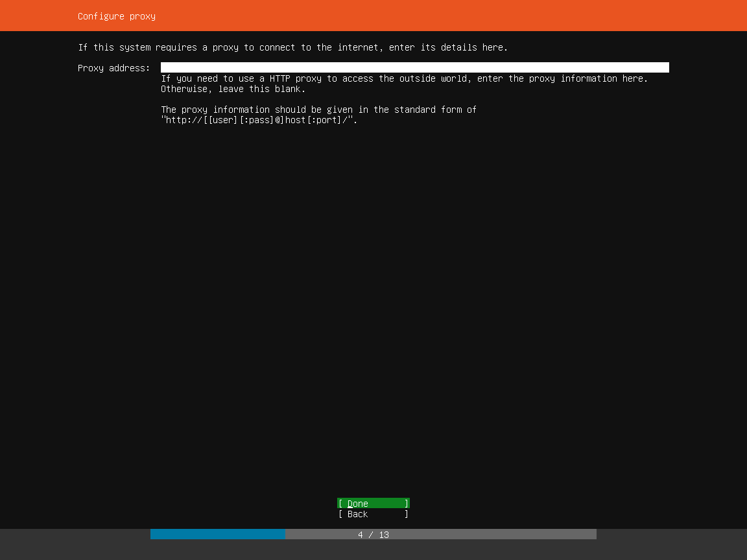Click the 4 / 13 progress bar
Image resolution: width=747 pixels, height=560 pixels.
(373, 534)
